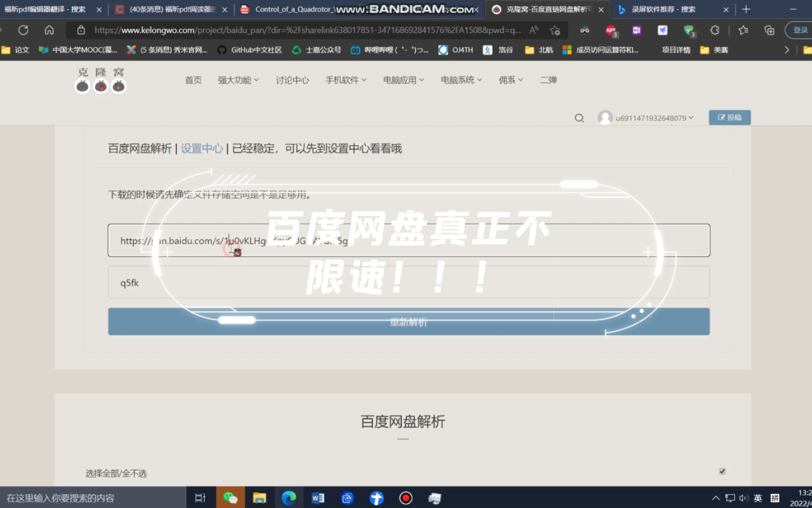Open the green shield extension icon
This screenshot has width=812, height=508.
689,31
